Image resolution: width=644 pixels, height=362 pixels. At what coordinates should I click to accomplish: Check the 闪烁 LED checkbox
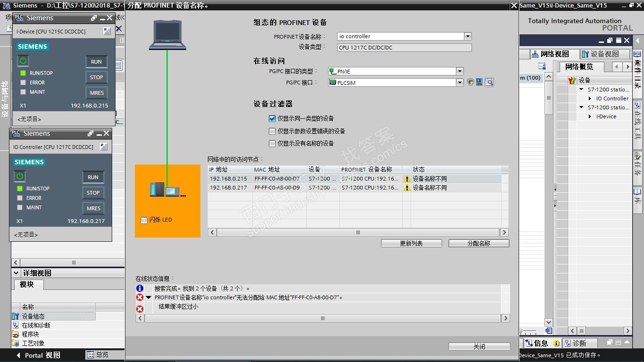(x=144, y=220)
